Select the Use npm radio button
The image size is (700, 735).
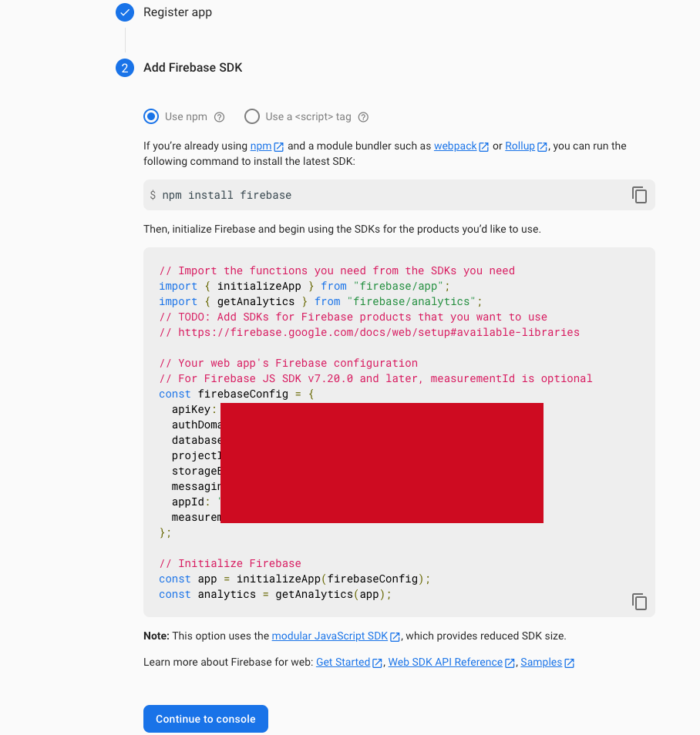click(151, 116)
